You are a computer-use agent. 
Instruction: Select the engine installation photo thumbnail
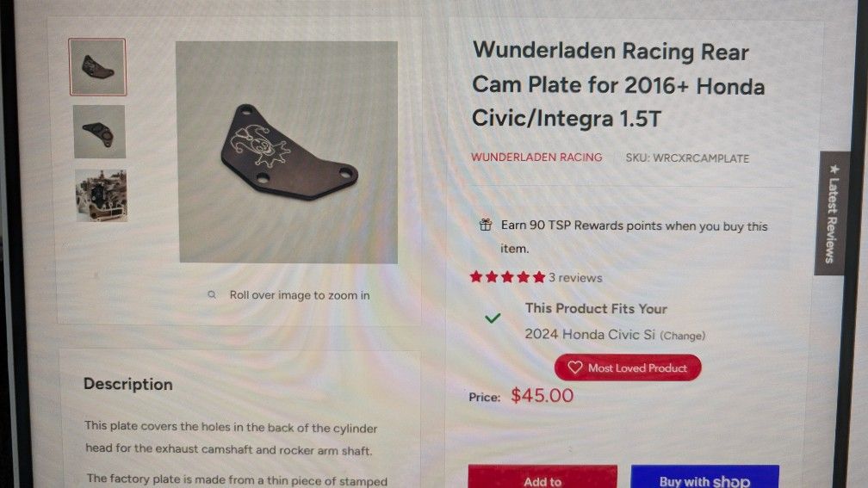point(102,195)
